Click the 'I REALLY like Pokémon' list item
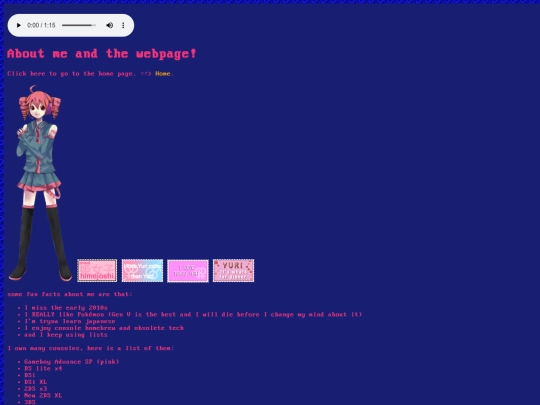540x405 pixels. coord(193,314)
